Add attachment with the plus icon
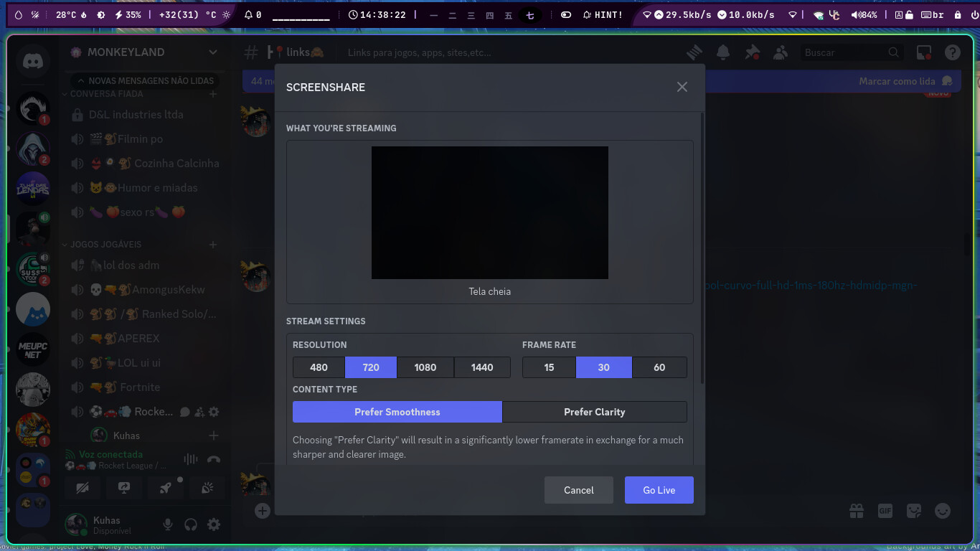This screenshot has width=980, height=551. click(x=263, y=510)
